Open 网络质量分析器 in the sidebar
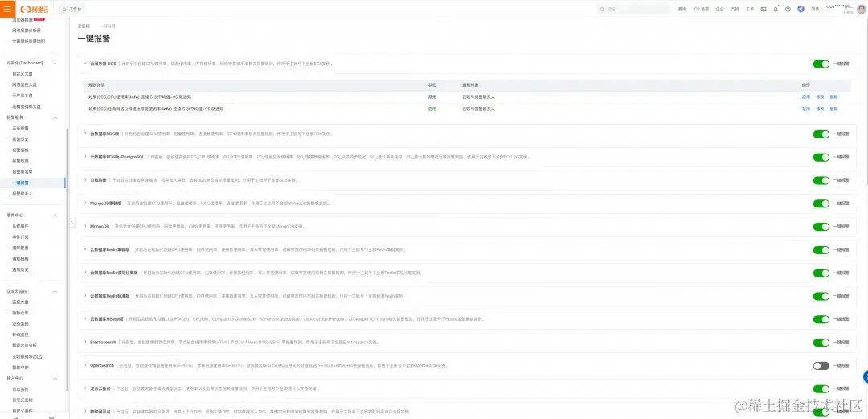 26,31
